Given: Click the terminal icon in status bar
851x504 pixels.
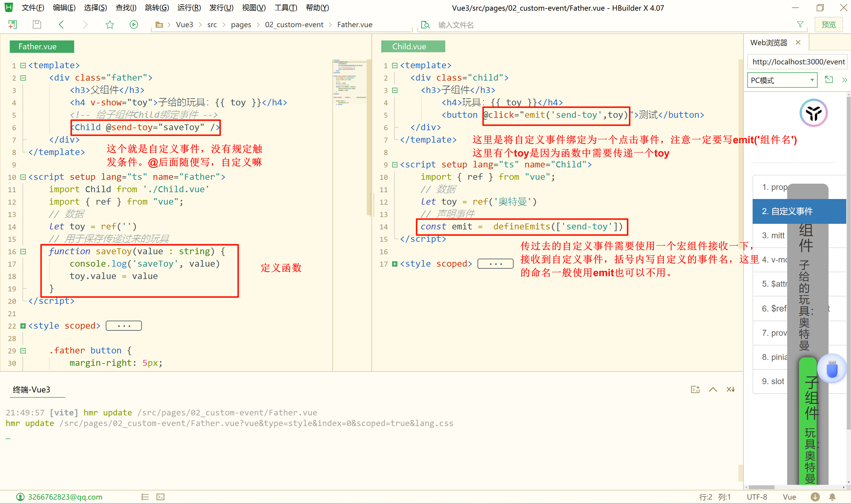Looking at the screenshot, I should [160, 497].
